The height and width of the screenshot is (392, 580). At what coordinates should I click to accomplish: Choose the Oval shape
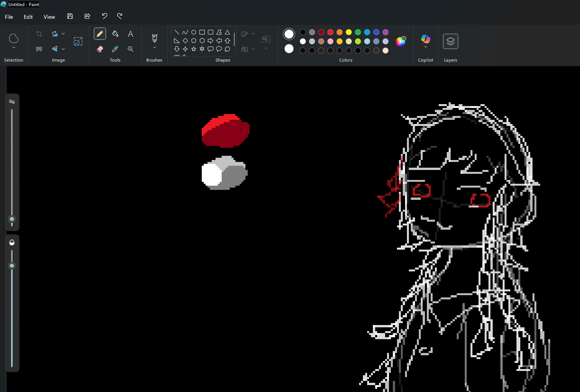194,32
